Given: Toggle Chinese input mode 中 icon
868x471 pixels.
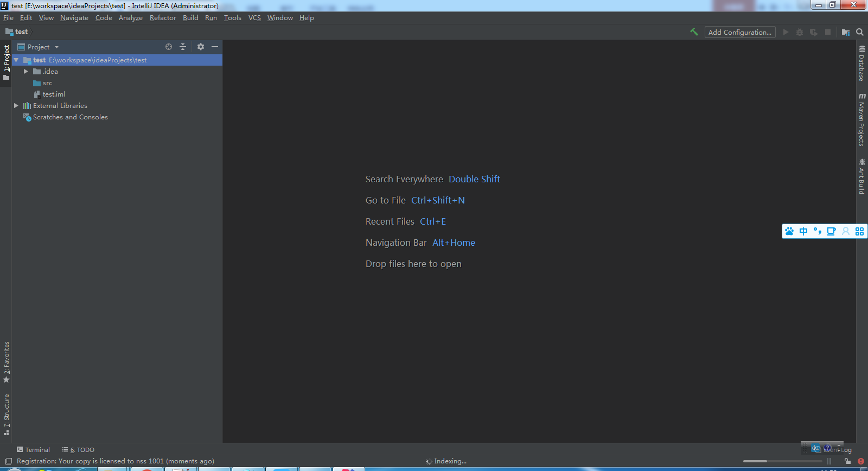Looking at the screenshot, I should point(803,231).
